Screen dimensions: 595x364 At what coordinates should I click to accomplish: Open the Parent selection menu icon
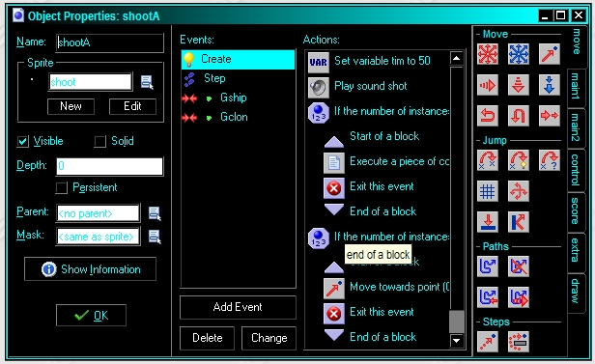point(155,213)
